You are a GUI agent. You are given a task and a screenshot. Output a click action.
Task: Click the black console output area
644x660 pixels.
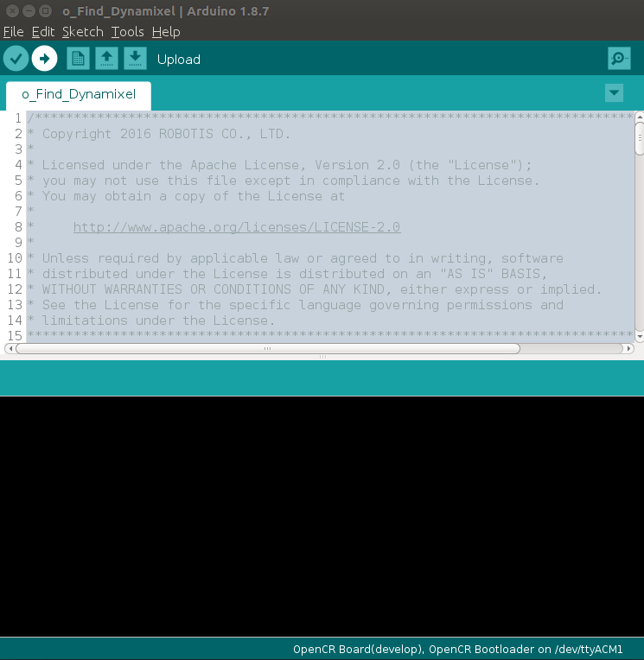322,517
